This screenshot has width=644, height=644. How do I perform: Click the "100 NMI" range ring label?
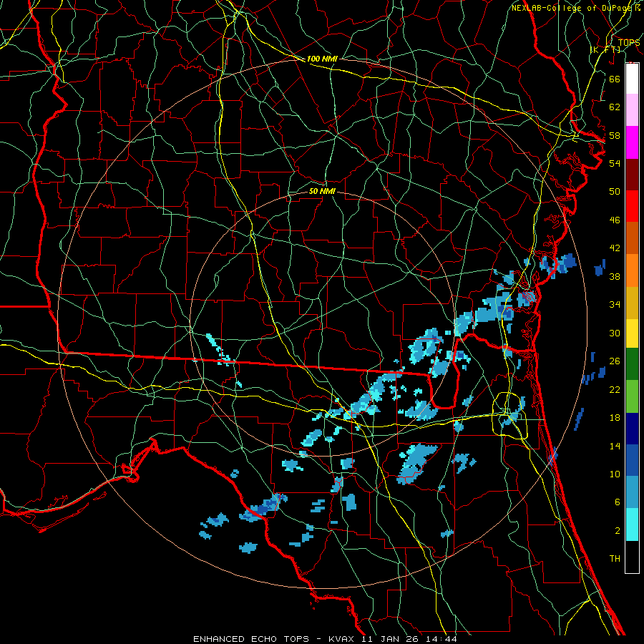coord(322,59)
